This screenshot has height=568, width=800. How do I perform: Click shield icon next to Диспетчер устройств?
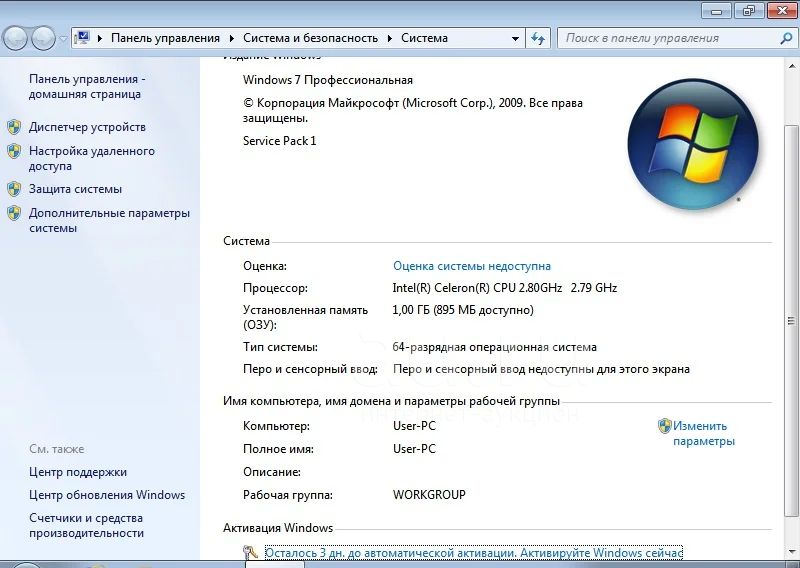pyautogui.click(x=14, y=127)
